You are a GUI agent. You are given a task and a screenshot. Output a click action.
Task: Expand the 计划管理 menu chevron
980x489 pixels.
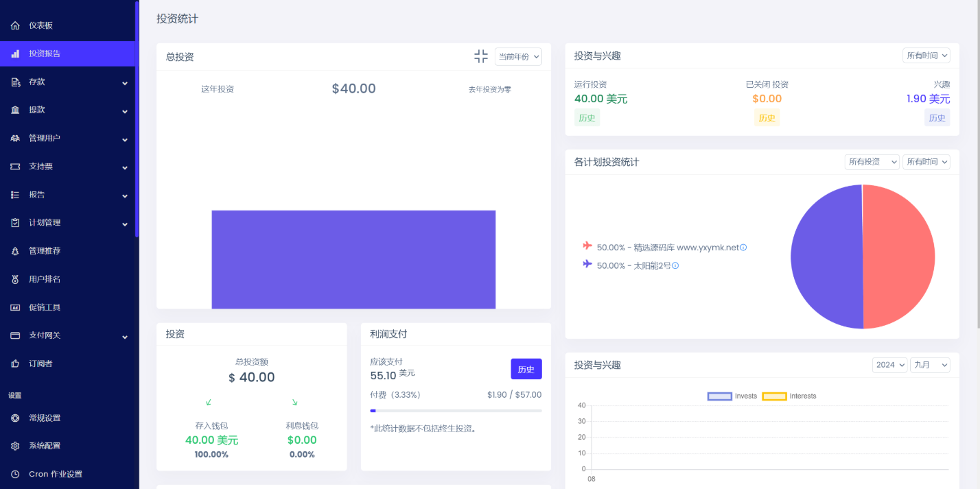tap(125, 224)
